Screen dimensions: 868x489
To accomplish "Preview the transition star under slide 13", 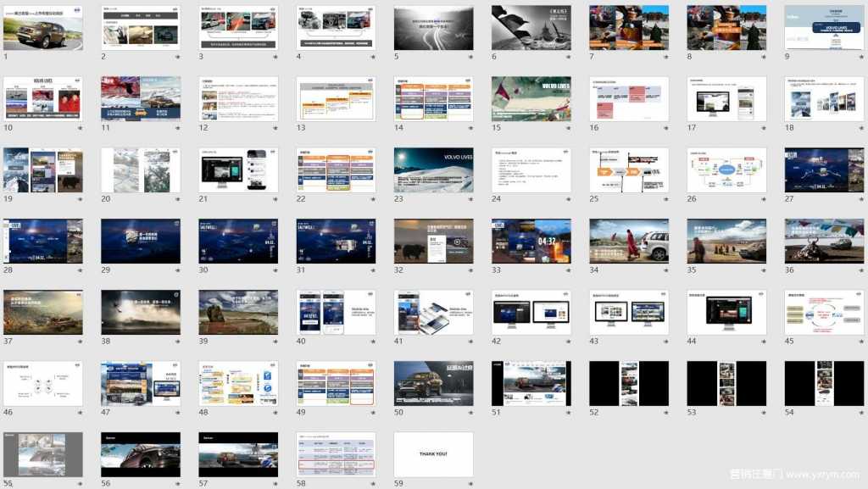I will [373, 128].
